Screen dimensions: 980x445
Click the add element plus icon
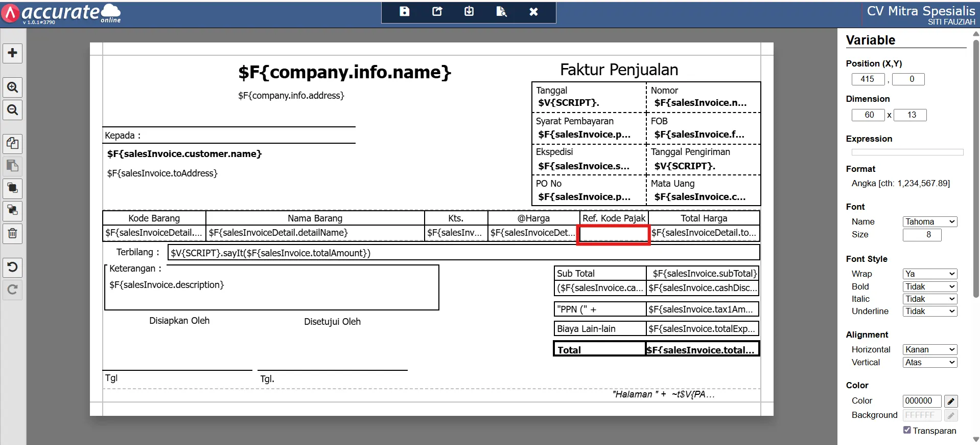tap(13, 53)
